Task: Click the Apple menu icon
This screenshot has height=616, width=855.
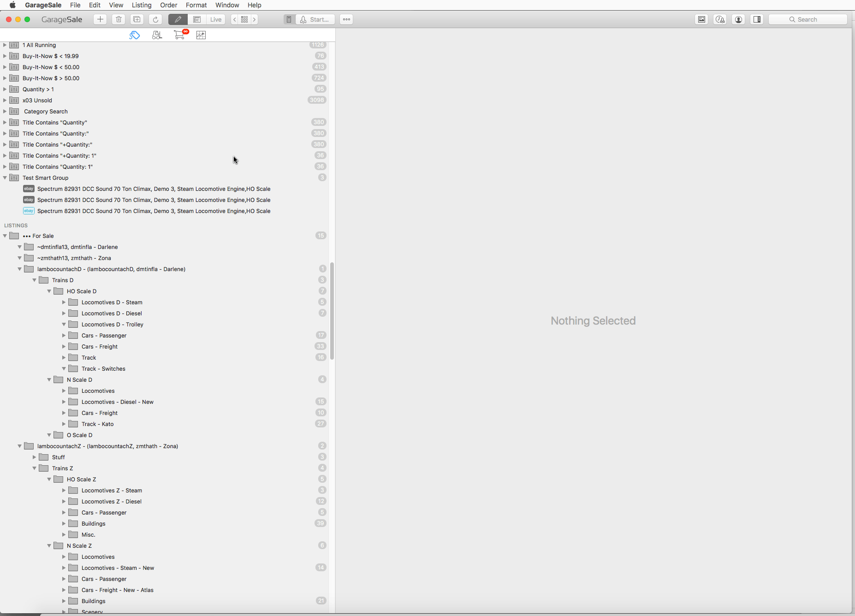Action: click(12, 5)
